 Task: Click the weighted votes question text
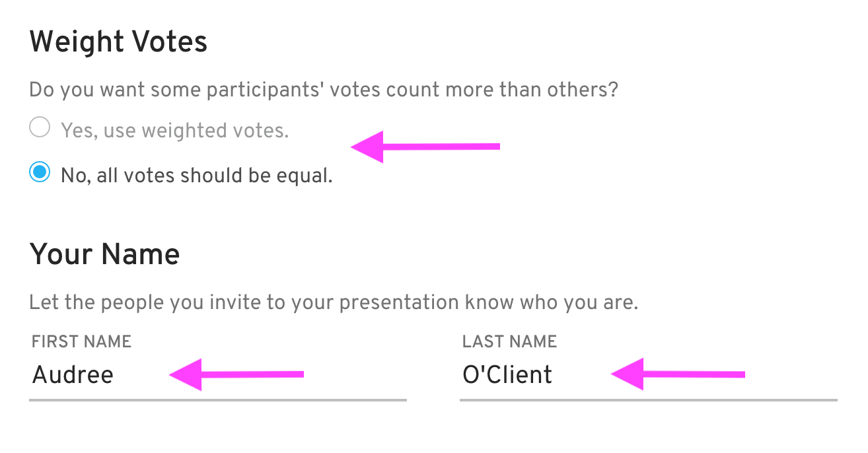324,89
